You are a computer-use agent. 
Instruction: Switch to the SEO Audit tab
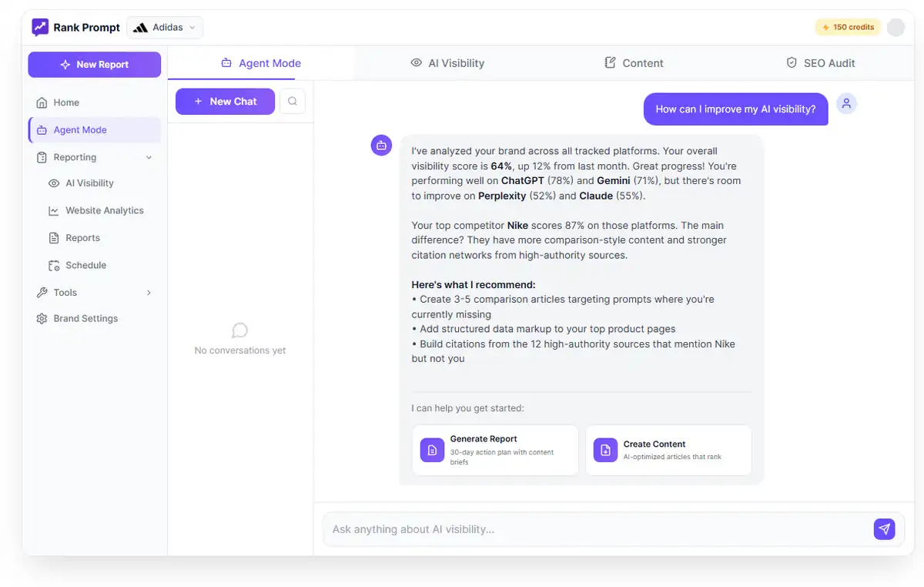(820, 63)
